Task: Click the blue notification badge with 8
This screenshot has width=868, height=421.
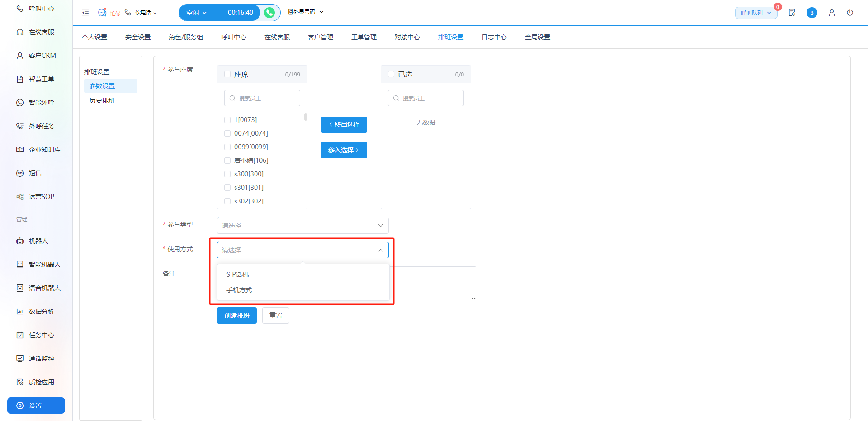Action: click(812, 13)
